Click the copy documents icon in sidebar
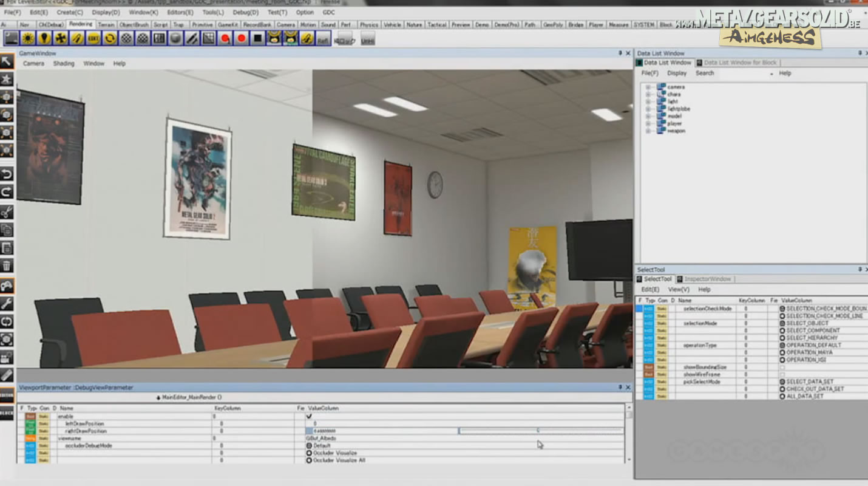The image size is (868, 486). coord(7,230)
